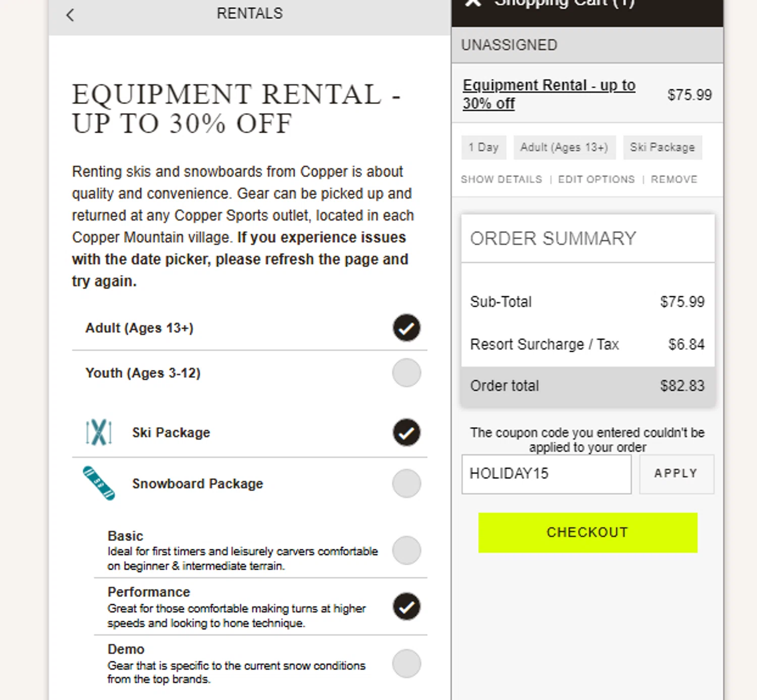
Task: Expand Show Details for cart item
Action: 501,179
